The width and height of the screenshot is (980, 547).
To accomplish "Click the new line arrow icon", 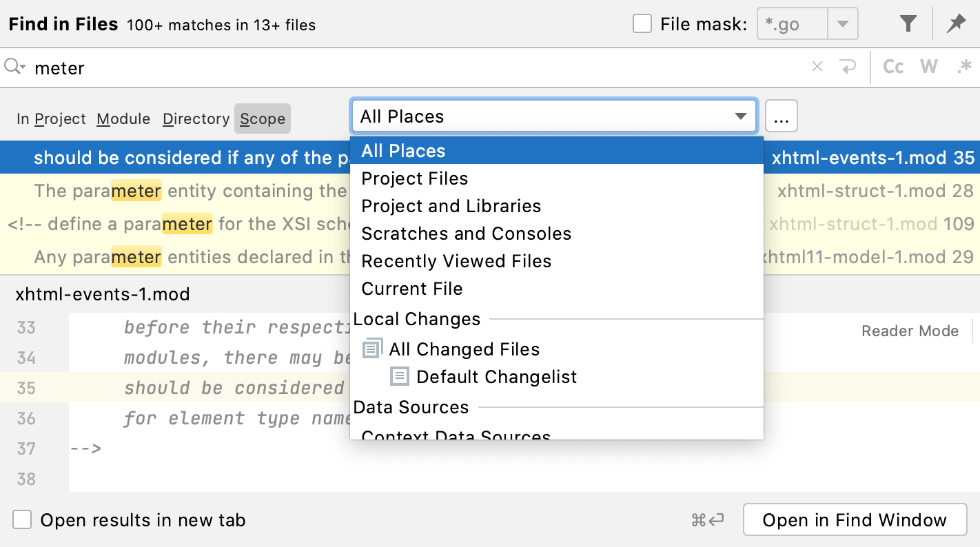I will click(847, 67).
